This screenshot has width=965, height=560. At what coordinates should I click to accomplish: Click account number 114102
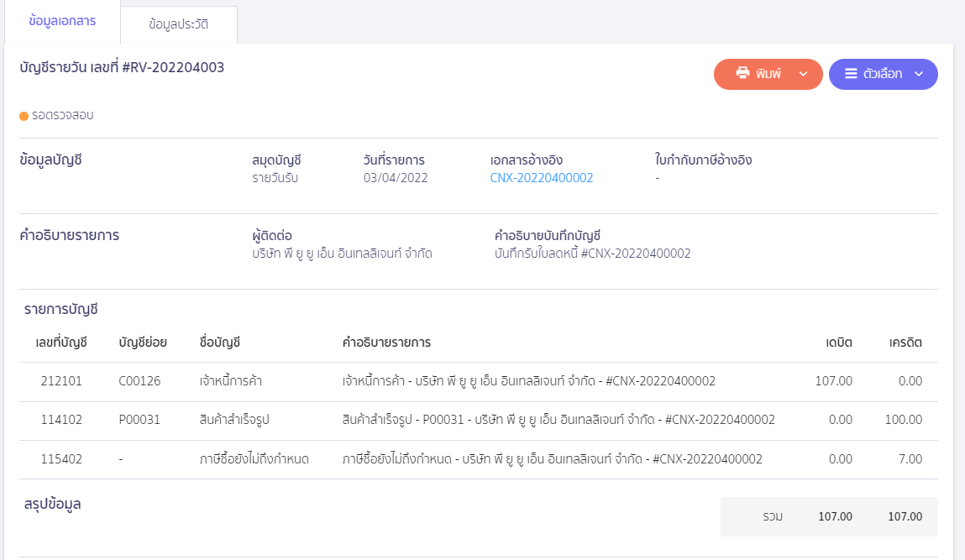coord(61,420)
